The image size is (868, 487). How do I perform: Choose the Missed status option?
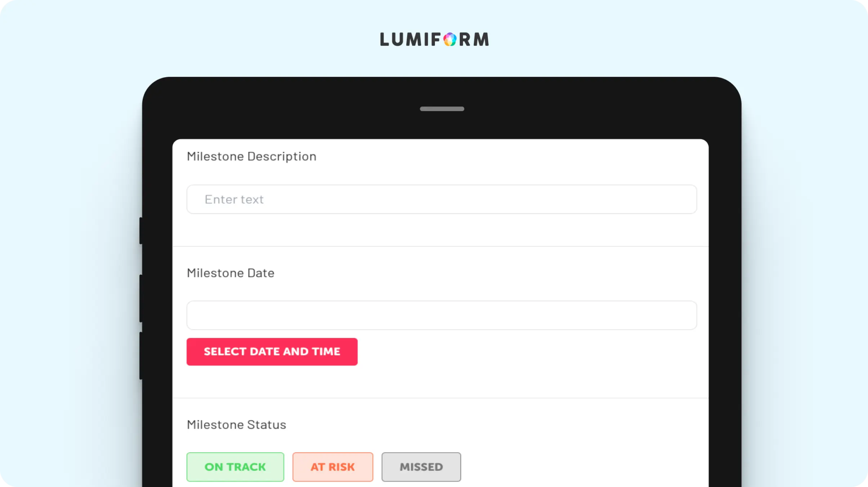(421, 467)
